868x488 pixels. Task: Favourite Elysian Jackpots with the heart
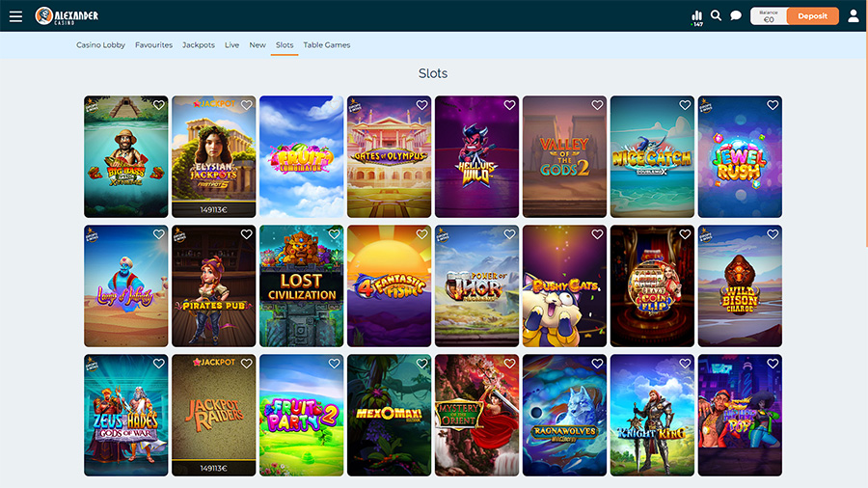[246, 104]
